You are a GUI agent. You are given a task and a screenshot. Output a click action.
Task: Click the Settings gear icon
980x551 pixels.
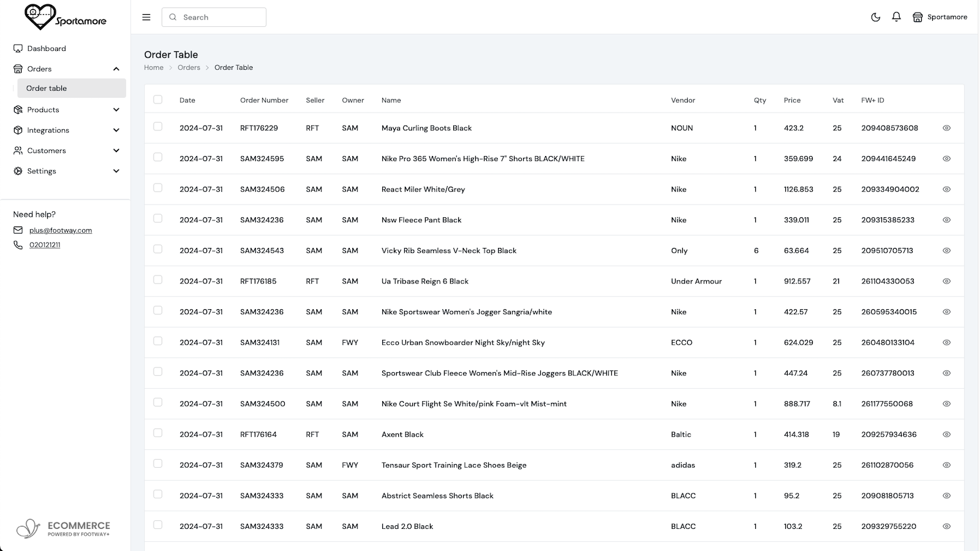[x=18, y=171]
